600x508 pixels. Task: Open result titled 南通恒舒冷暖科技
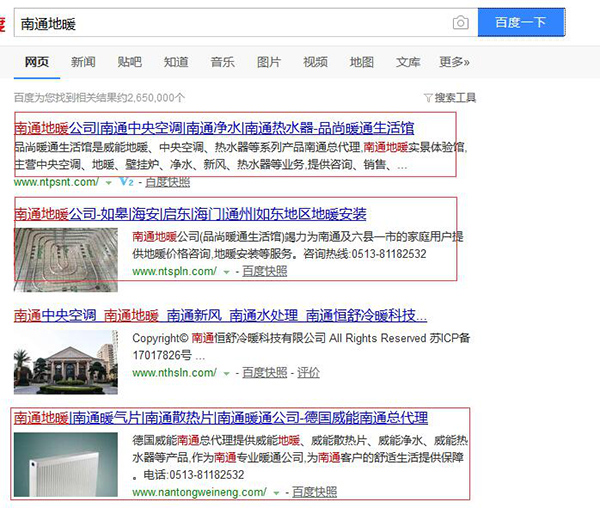[x=220, y=315]
